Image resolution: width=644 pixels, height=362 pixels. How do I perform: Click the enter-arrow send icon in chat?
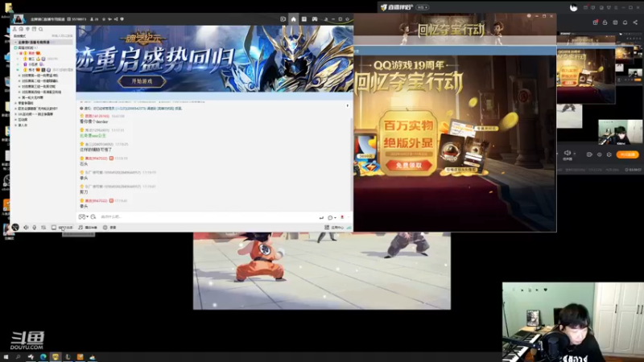[321, 217]
